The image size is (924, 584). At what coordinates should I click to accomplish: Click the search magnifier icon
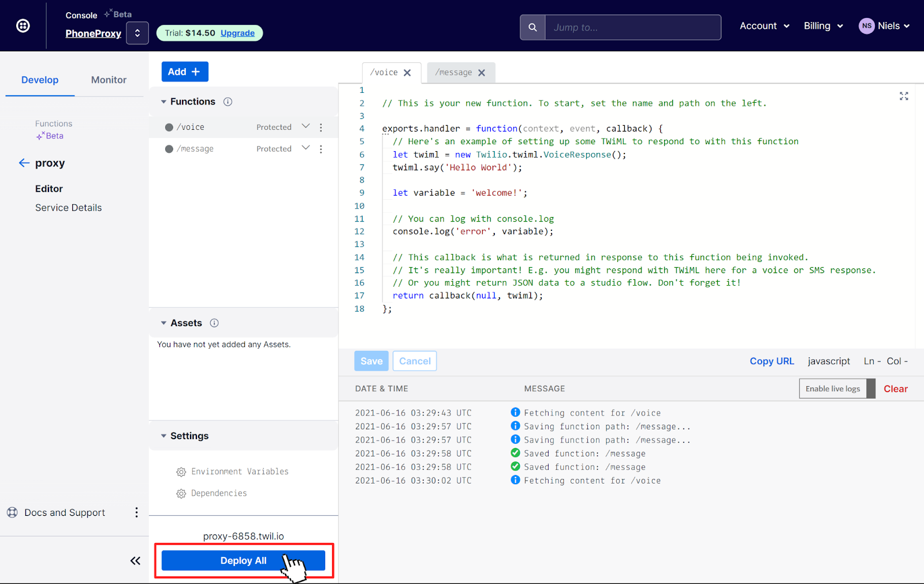click(x=532, y=27)
